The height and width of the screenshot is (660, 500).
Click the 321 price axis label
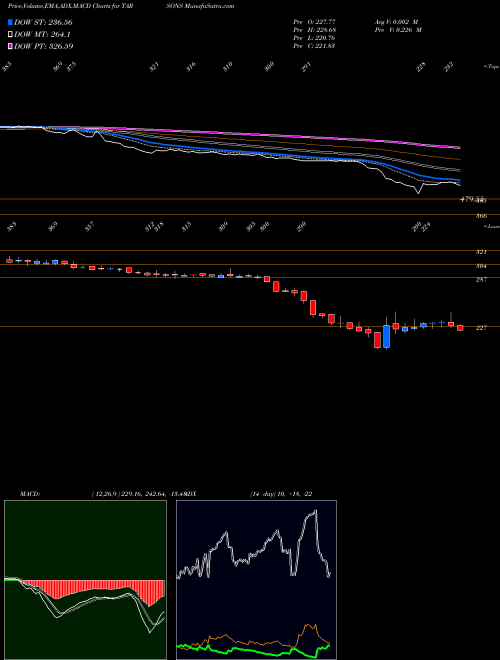(481, 252)
